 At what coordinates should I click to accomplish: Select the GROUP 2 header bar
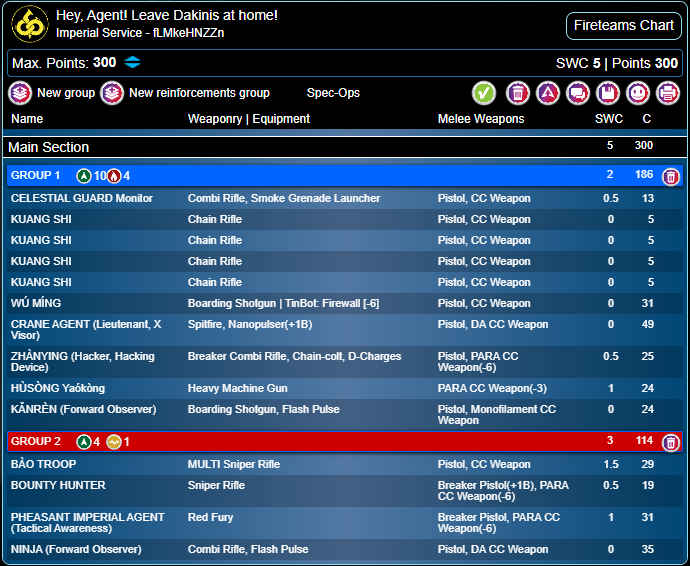pyautogui.click(x=345, y=441)
